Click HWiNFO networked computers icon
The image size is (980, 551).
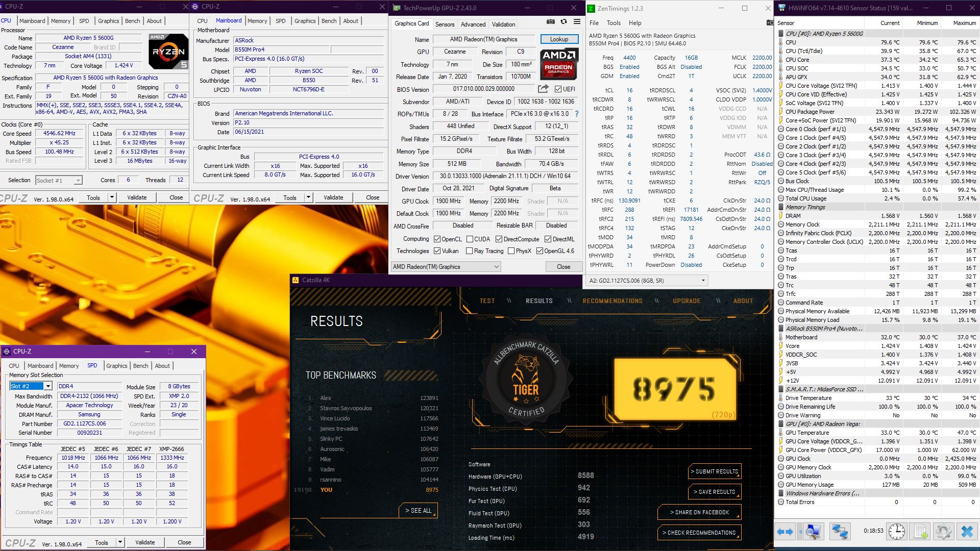[840, 532]
